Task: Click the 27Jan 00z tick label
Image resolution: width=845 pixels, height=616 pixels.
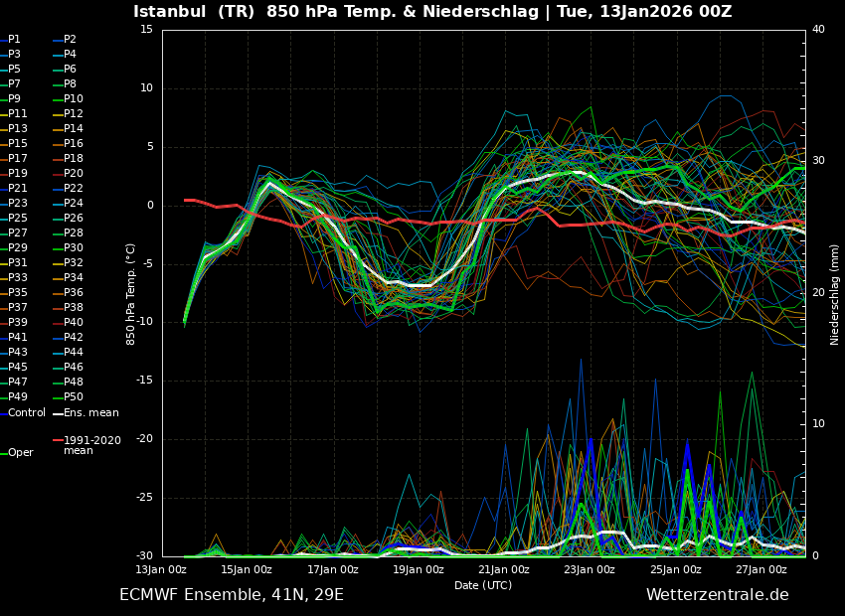Action: tap(761, 569)
